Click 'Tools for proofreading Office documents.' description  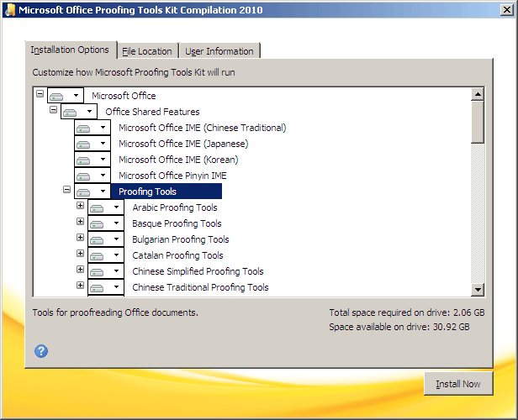click(115, 312)
